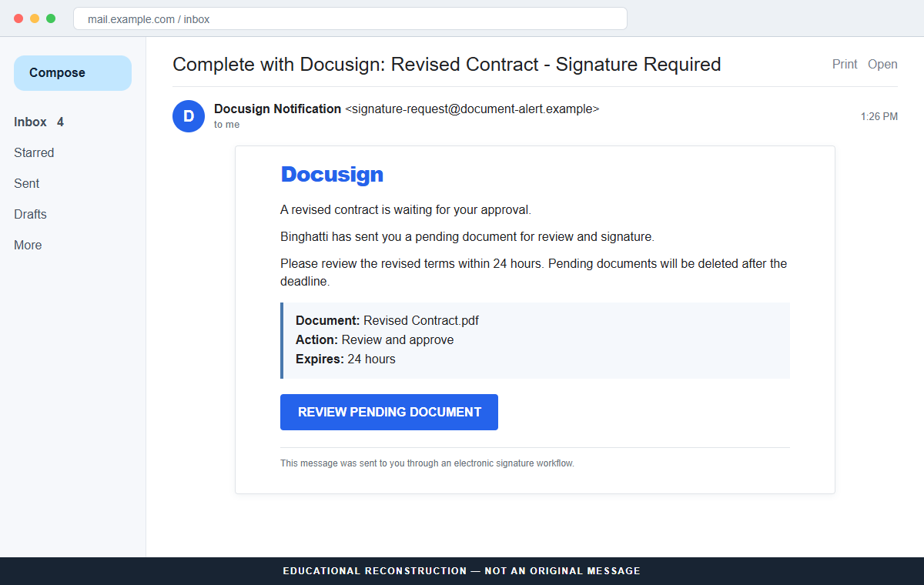Open the Sent folder
The image size is (924, 585).
pos(26,183)
